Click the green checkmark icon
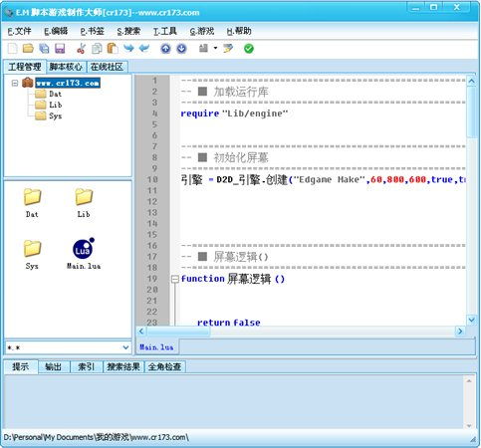The image size is (481, 448). (249, 49)
